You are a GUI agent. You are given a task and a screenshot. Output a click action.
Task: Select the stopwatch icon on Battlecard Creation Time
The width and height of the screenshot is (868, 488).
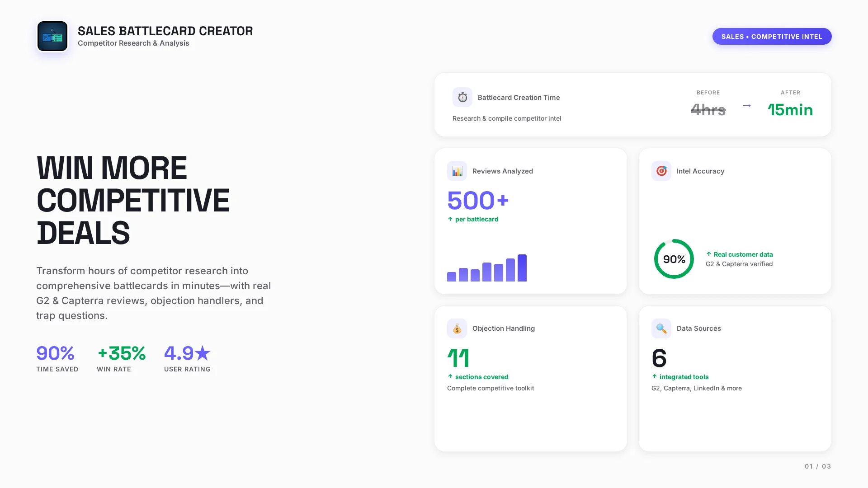462,97
